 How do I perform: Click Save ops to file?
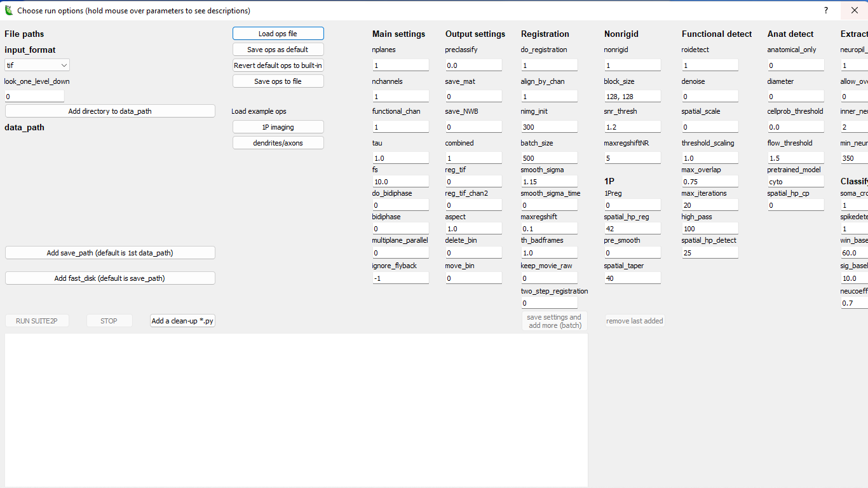(x=278, y=81)
